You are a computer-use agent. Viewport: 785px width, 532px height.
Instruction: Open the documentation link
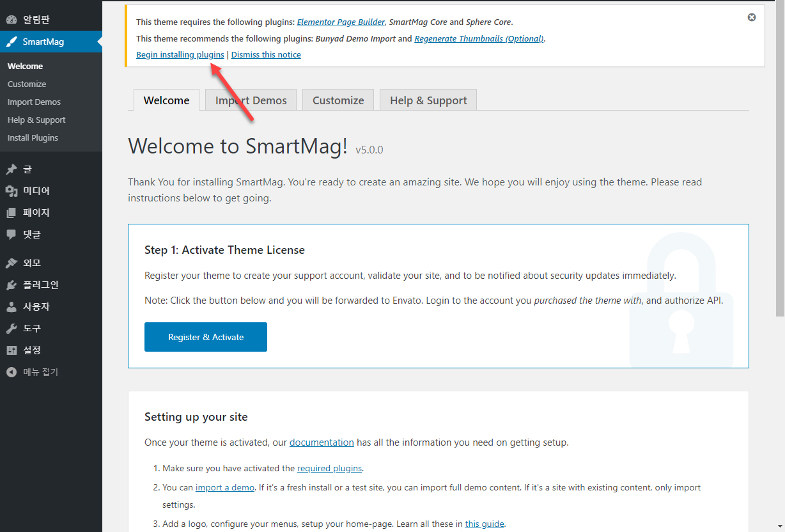(x=322, y=442)
